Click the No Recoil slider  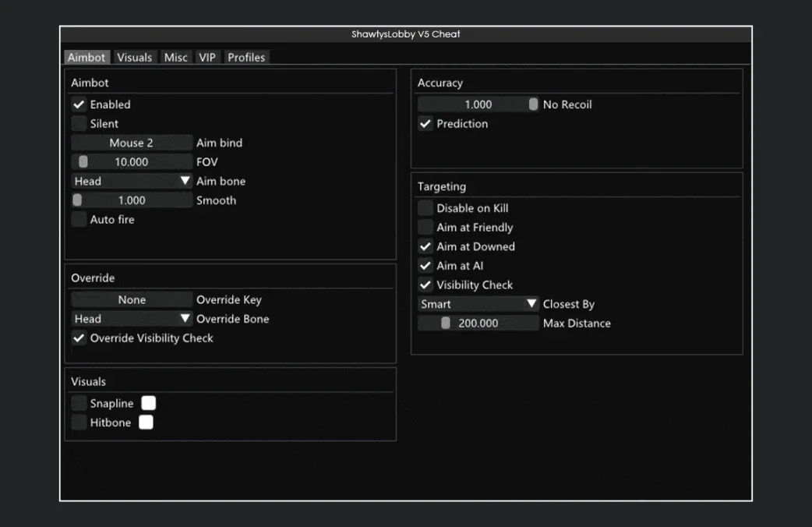click(x=478, y=104)
